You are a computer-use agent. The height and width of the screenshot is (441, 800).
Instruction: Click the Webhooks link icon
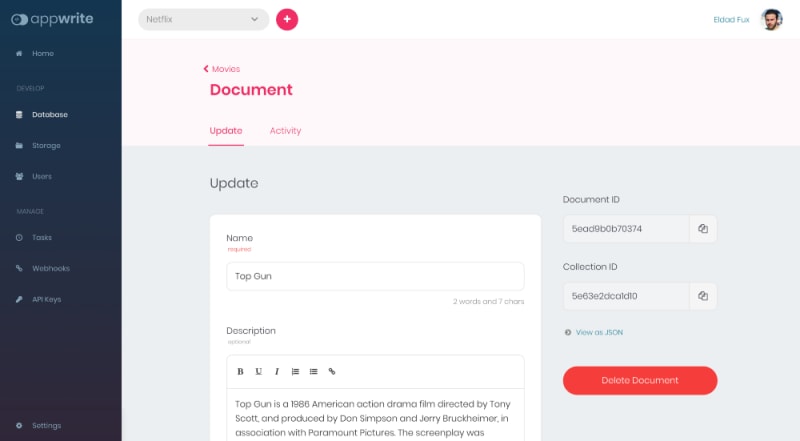[x=19, y=268]
